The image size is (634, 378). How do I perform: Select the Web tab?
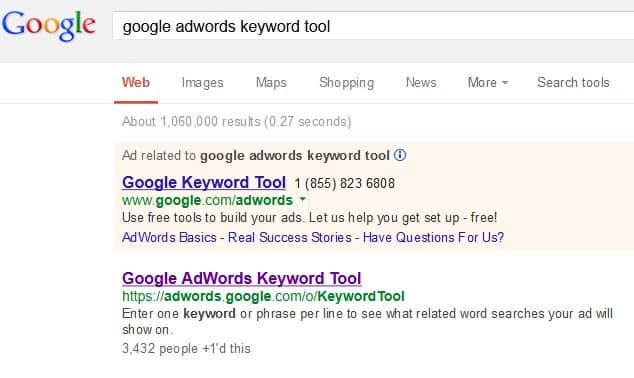pos(136,82)
